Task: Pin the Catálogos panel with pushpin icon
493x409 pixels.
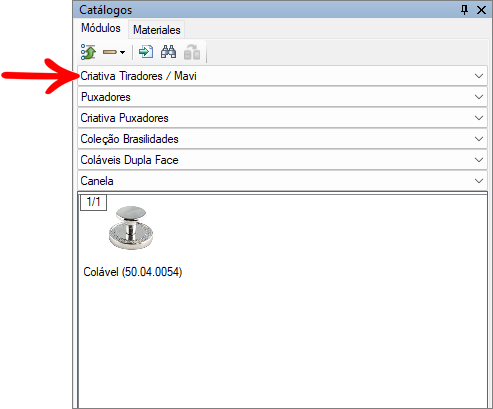Action: [464, 10]
